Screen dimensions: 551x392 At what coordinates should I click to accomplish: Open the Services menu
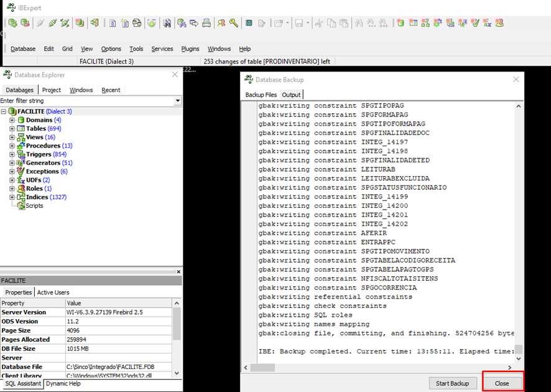point(162,49)
